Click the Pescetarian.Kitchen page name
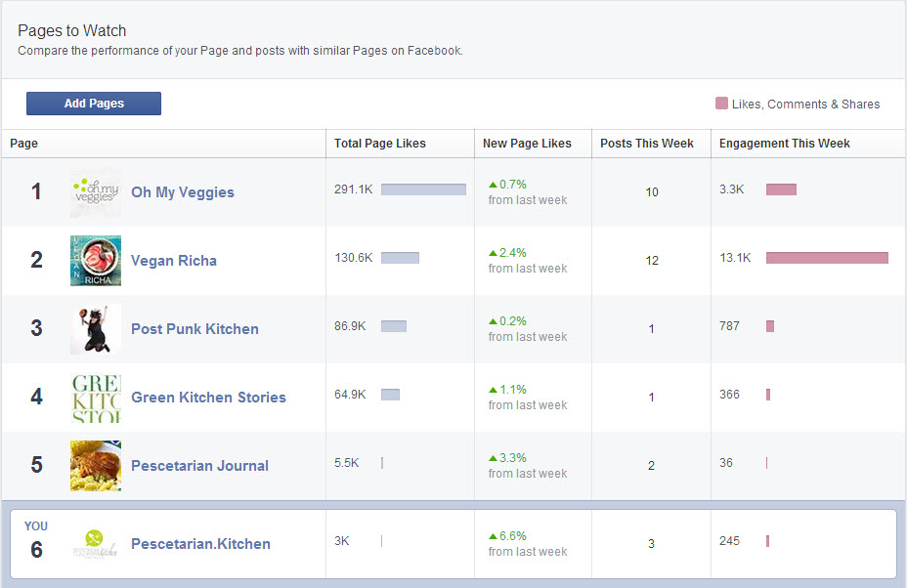 (200, 544)
